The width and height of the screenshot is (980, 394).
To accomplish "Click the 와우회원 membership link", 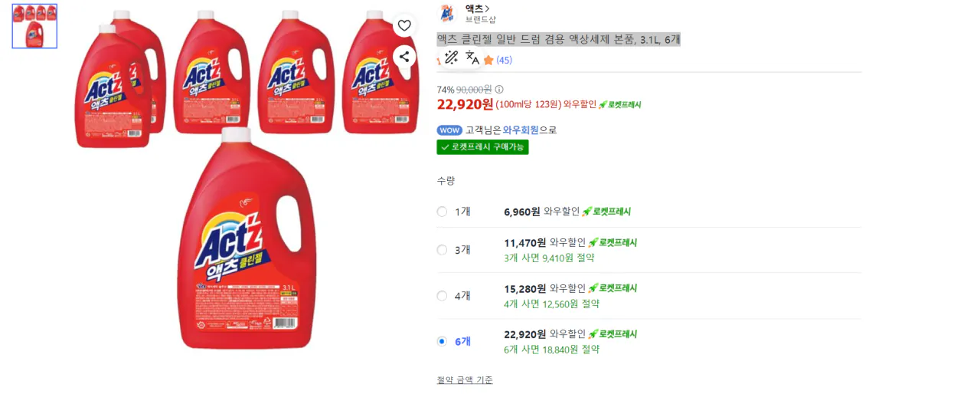I will click(521, 130).
